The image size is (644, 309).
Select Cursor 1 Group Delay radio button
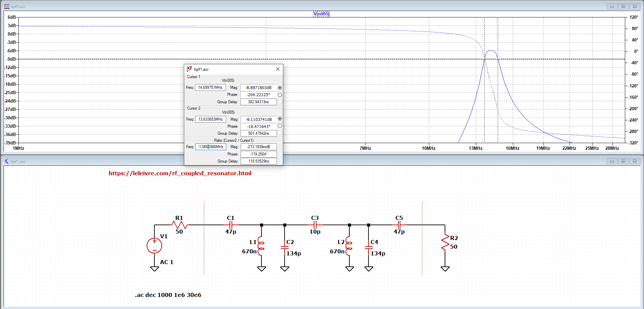[x=280, y=102]
